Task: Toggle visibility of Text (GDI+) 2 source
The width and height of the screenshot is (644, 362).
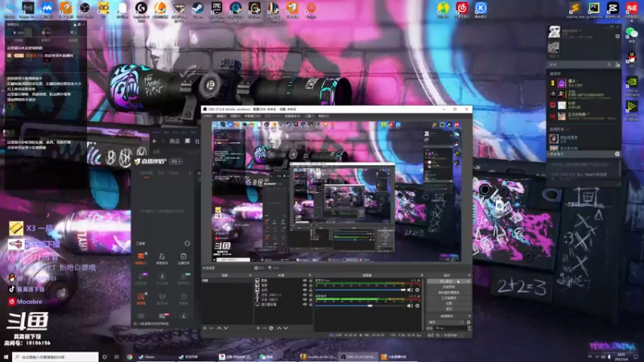Action: [x=305, y=294]
